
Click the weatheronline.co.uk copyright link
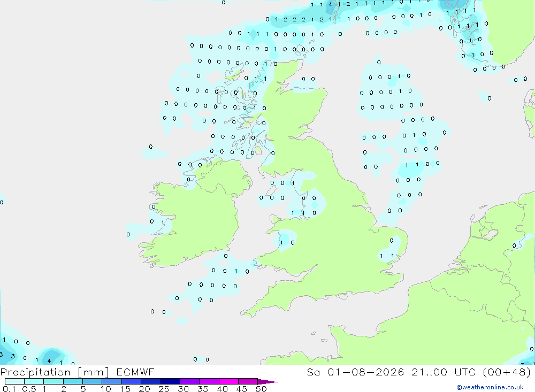click(x=490, y=387)
